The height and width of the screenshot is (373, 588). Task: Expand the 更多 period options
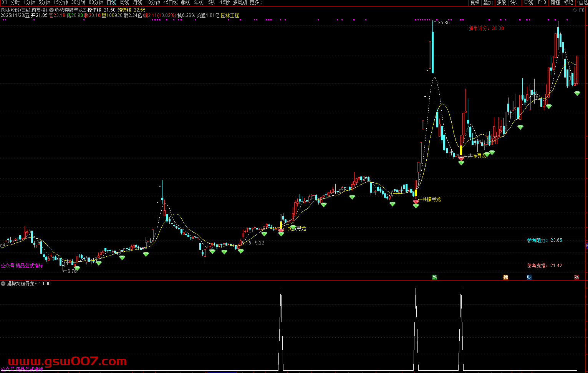(x=256, y=3)
